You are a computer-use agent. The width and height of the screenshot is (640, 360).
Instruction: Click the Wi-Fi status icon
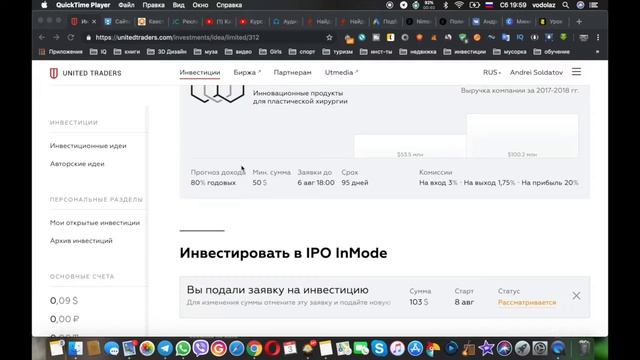click(x=459, y=5)
